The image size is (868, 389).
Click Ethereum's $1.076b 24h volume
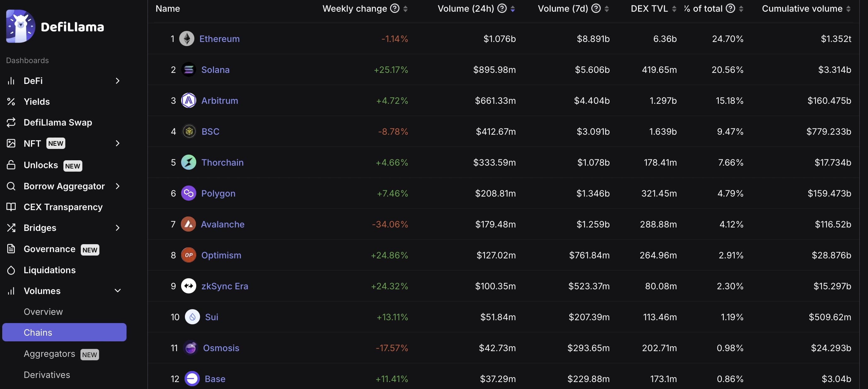tap(500, 39)
